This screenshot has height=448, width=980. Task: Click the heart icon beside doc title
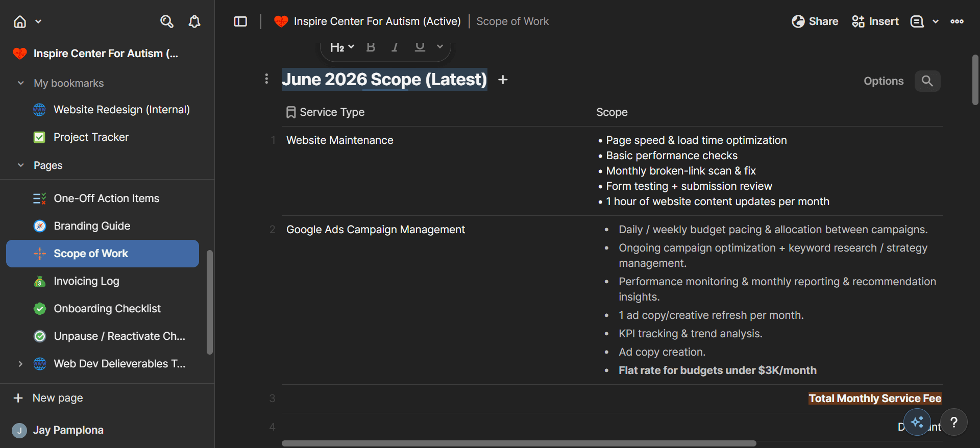coord(281,21)
